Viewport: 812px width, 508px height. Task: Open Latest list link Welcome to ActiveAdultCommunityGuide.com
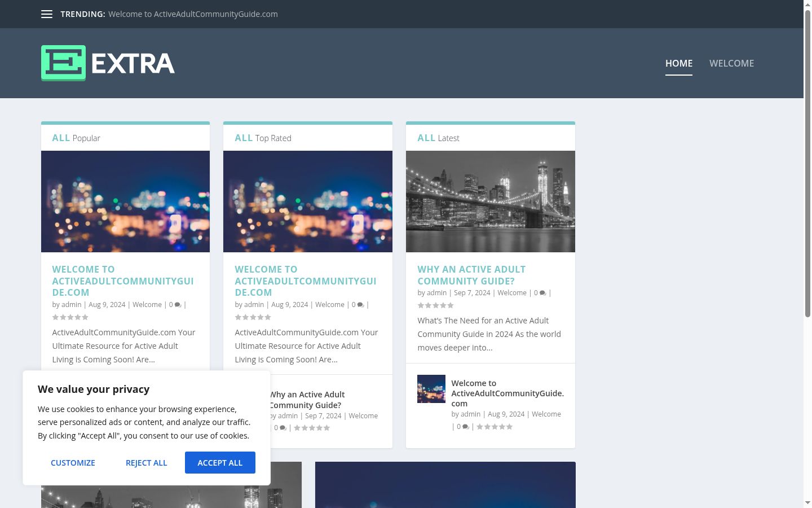(507, 393)
